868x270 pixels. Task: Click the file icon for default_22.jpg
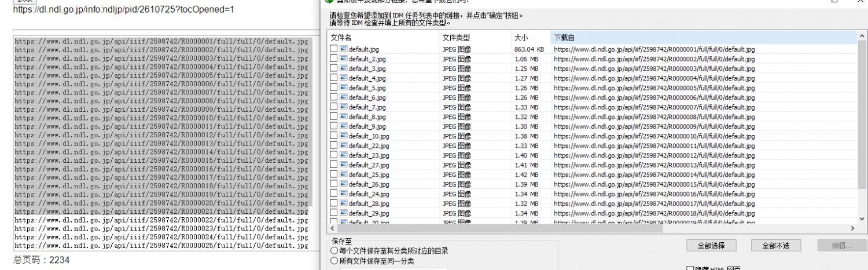(343, 146)
